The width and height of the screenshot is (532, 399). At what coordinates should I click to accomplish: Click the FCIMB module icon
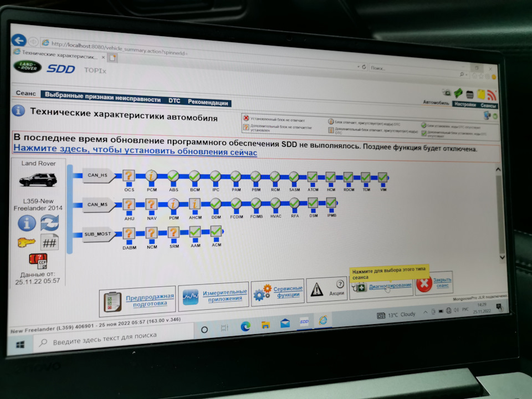pos(256,203)
